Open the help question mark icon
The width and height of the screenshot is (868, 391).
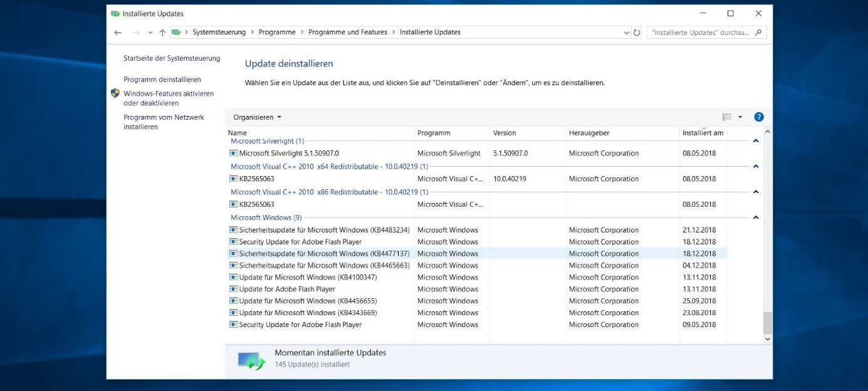(758, 117)
